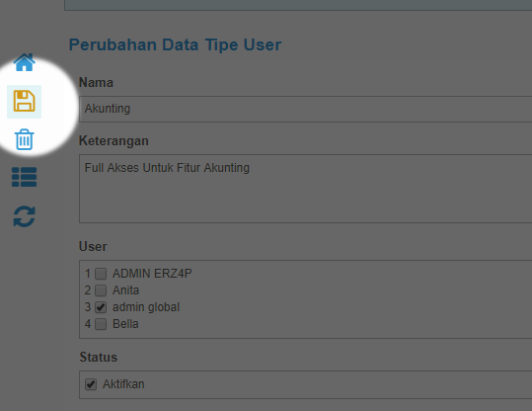Click the ADMIN ERZ4P name label

click(152, 274)
